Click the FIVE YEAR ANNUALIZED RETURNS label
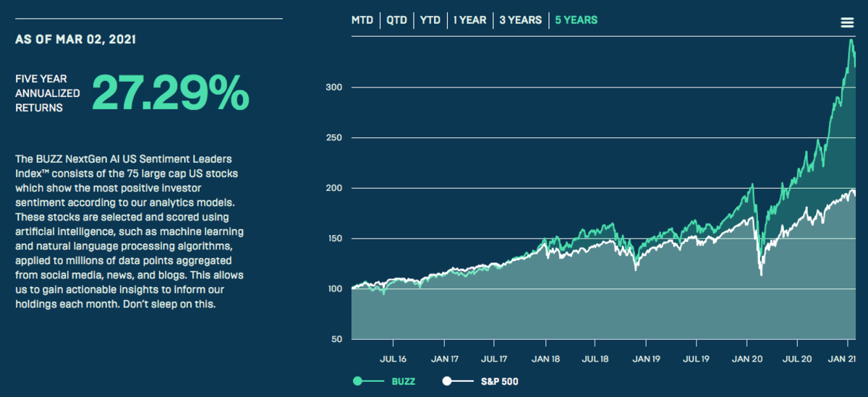The image size is (868, 397). (x=48, y=93)
